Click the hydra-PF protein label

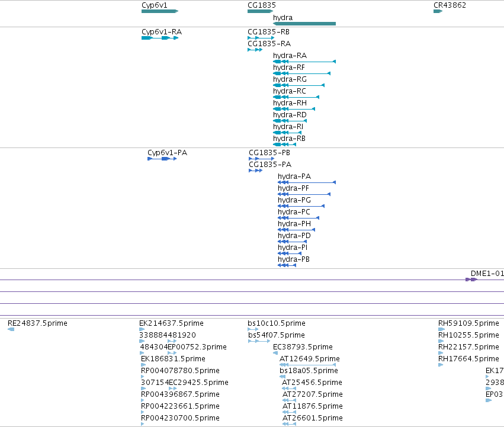tap(293, 188)
